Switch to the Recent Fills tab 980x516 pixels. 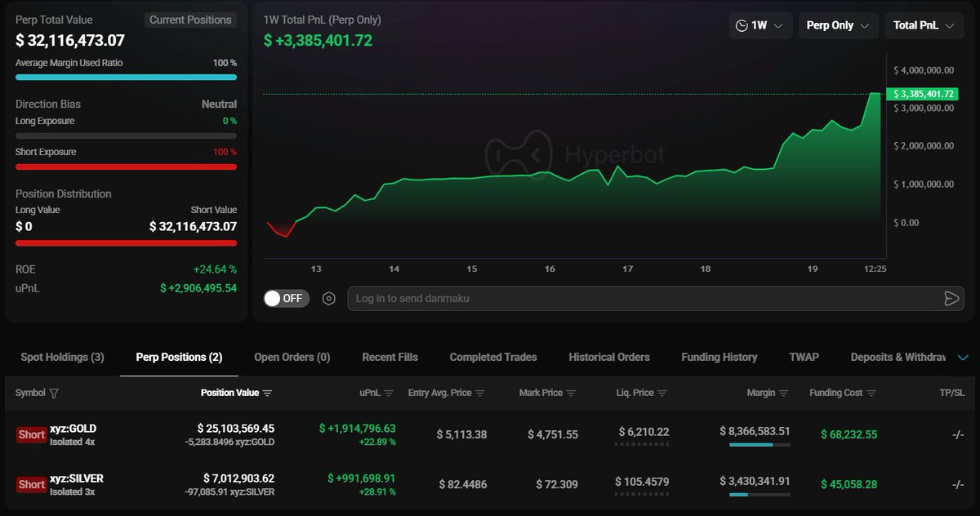pos(390,358)
